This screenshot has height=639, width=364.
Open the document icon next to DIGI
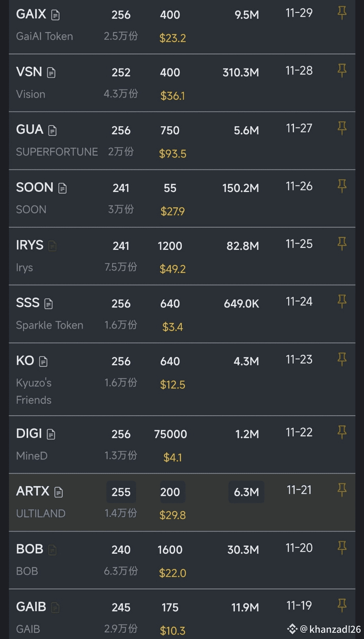[51, 434]
